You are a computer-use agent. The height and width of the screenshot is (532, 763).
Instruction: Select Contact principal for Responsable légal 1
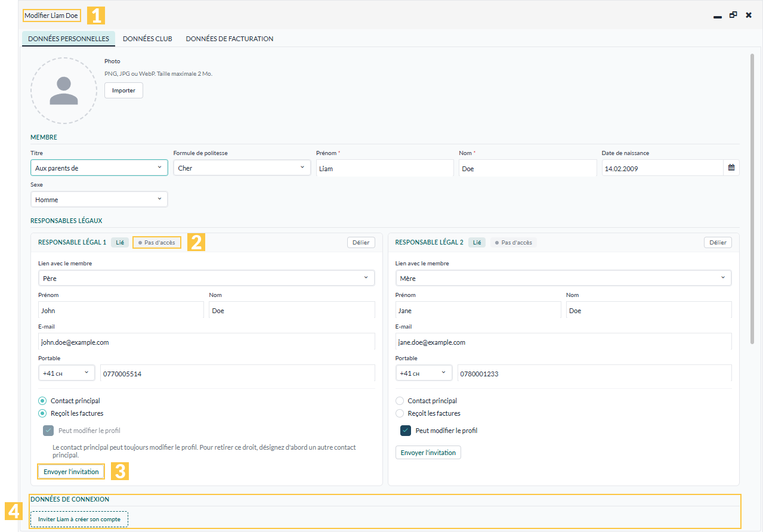(x=42, y=401)
